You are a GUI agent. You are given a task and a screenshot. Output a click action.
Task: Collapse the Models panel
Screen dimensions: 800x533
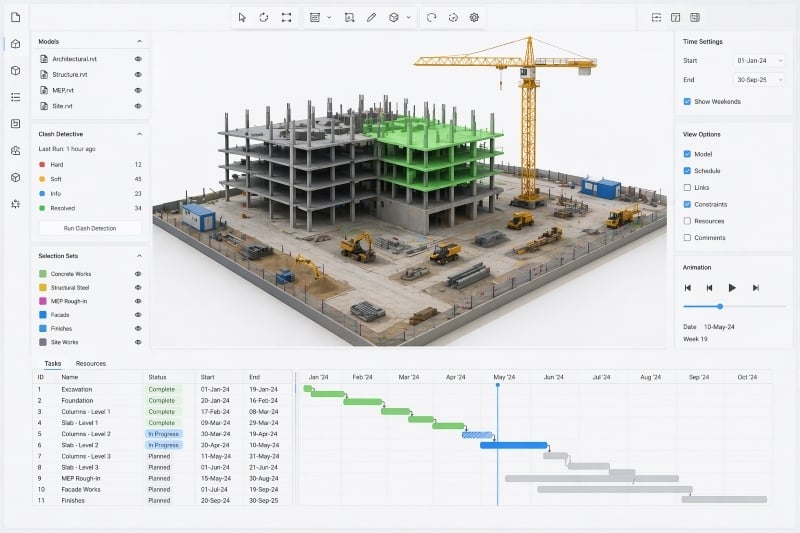point(139,41)
